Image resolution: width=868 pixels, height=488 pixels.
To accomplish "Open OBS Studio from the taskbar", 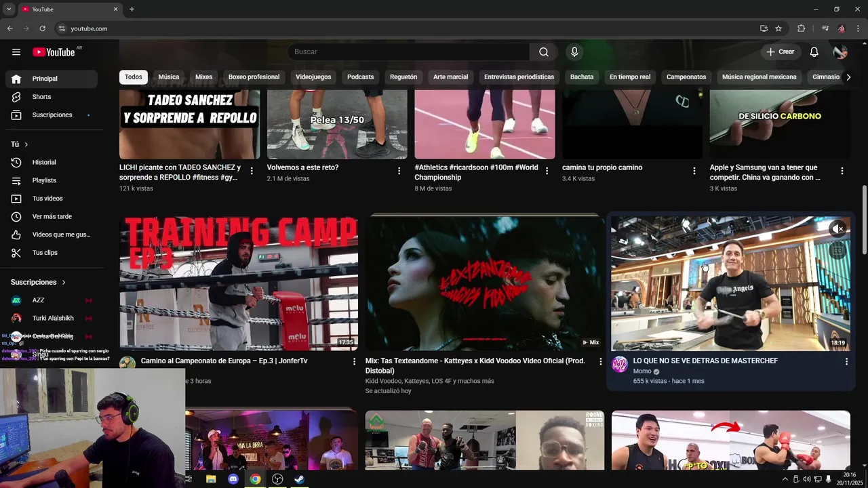I will coord(277,479).
